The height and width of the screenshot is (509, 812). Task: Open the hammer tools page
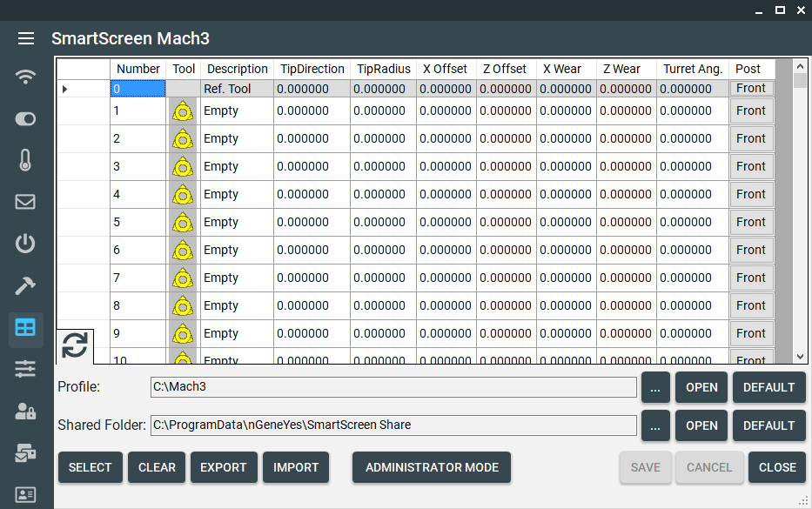tap(26, 285)
